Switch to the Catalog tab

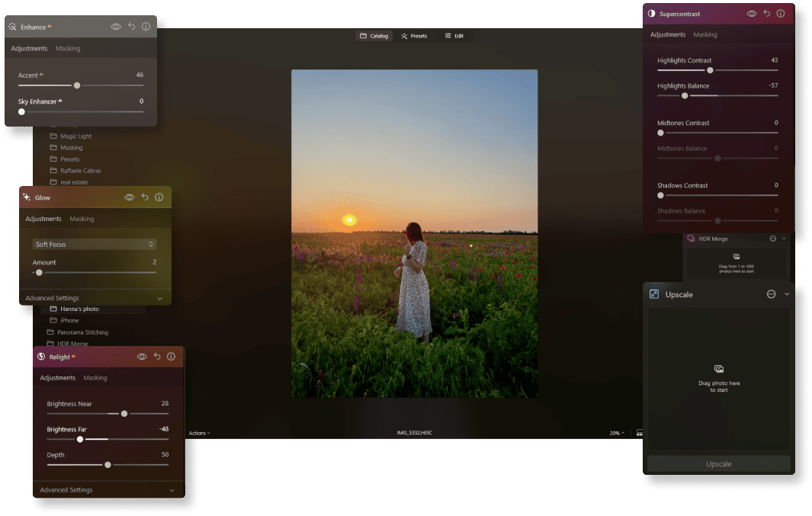click(374, 35)
